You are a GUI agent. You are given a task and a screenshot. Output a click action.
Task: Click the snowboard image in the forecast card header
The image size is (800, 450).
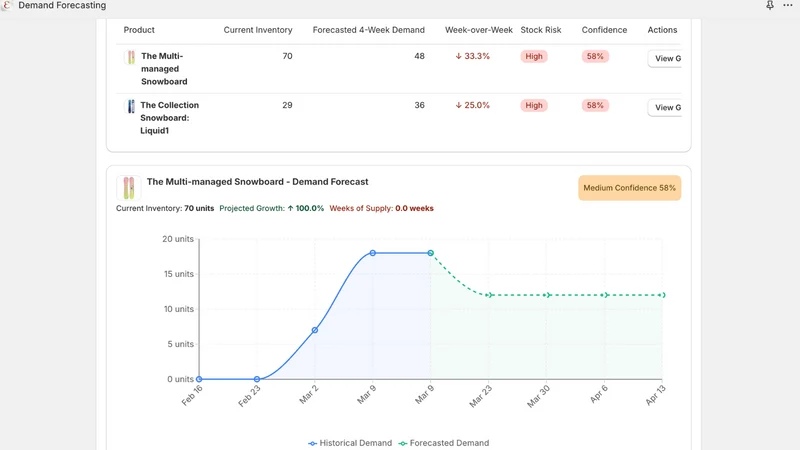[129, 188]
